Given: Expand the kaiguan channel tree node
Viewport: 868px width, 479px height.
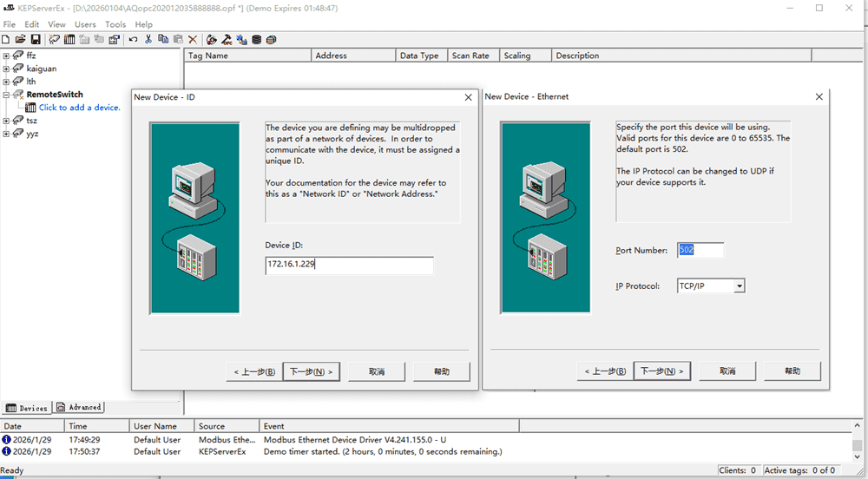Looking at the screenshot, I should click(6, 69).
